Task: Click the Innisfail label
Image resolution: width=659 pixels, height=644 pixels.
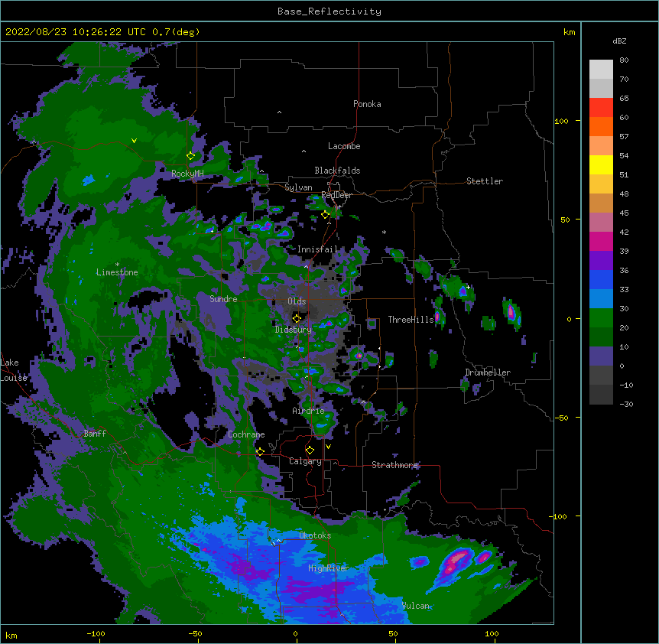Action: click(317, 249)
